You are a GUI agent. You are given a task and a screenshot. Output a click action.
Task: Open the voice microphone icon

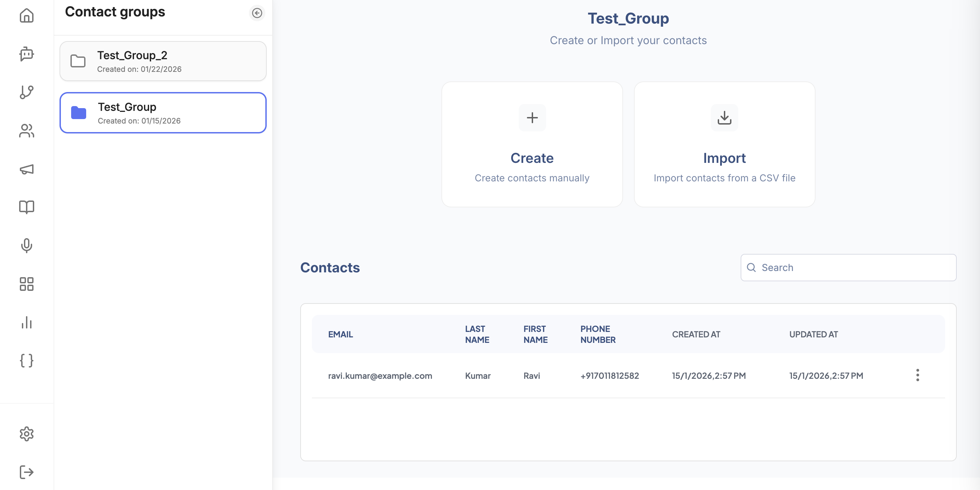[x=26, y=246]
